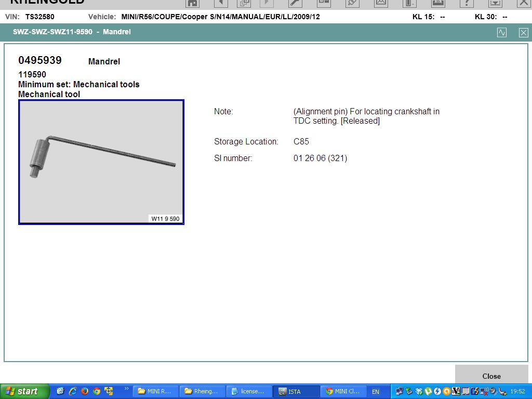
Task: Switch to the MINI Cl... Chrome taskbar window
Action: [343, 392]
